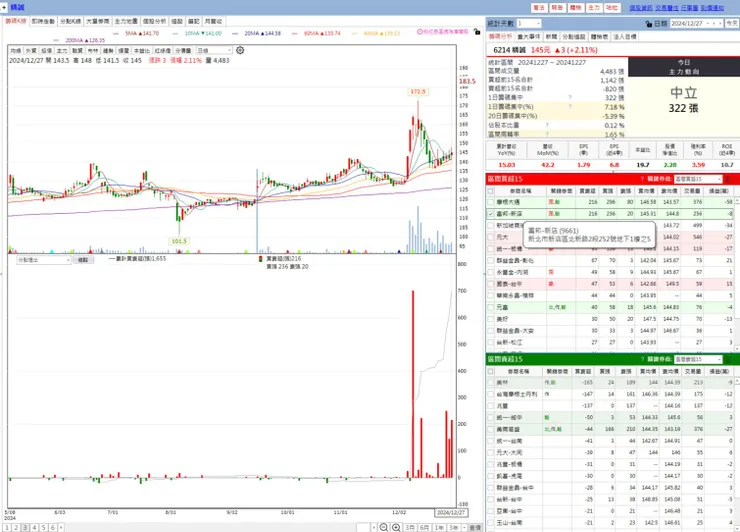Open chart settings gear icon
Viewport: 740px width, 532px height.
tap(240, 50)
